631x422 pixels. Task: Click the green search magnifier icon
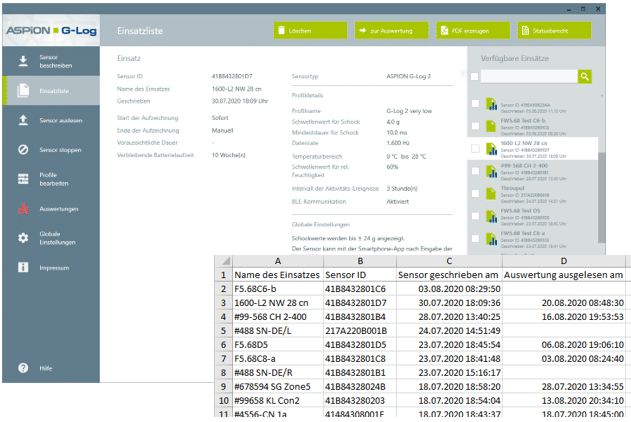(x=585, y=76)
